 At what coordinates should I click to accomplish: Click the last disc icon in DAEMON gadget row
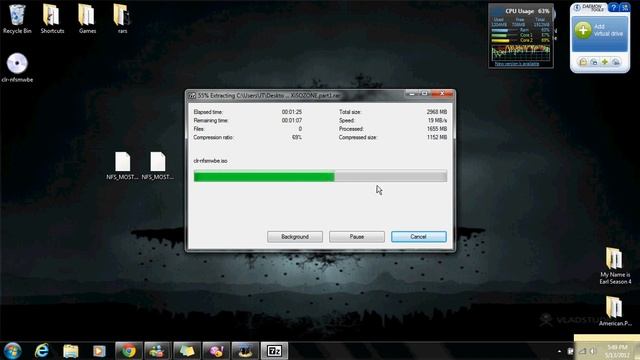pos(616,62)
